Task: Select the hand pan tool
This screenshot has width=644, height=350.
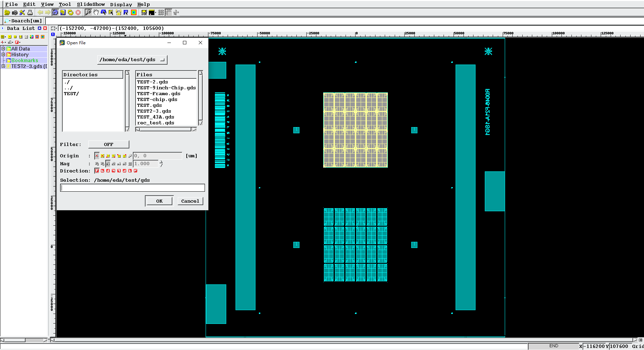Action: pos(96,12)
